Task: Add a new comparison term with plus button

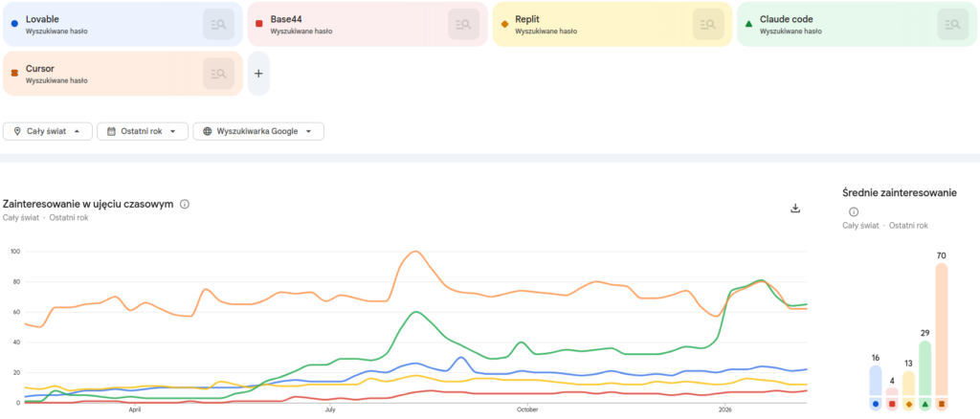Action: pos(257,74)
